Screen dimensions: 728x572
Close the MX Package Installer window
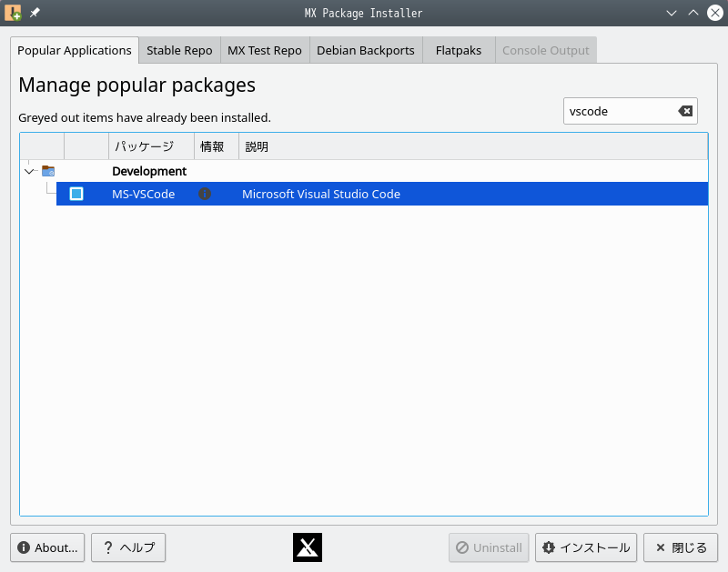715,13
